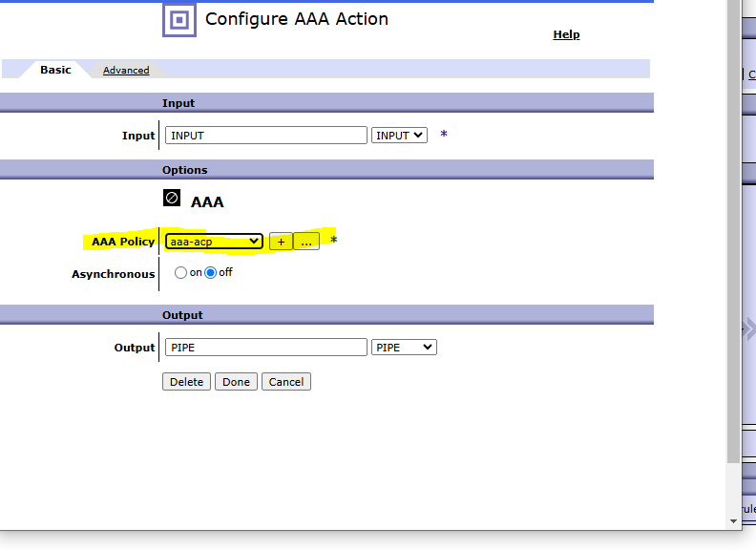This screenshot has height=550, width=756.
Task: Click the Delete button
Action: [x=186, y=382]
